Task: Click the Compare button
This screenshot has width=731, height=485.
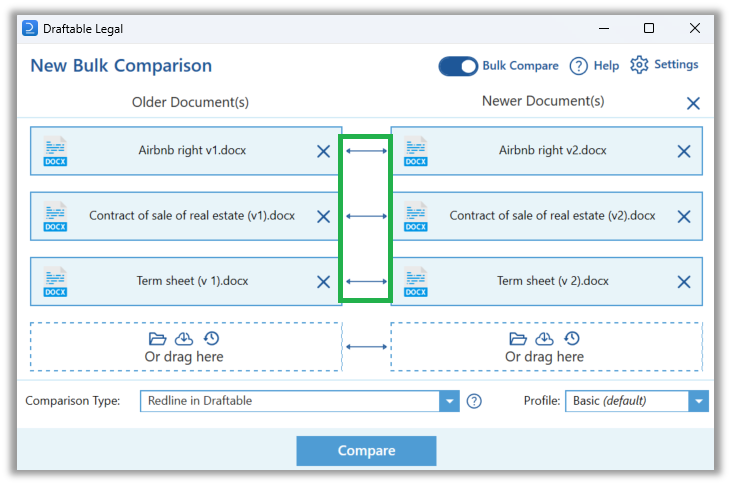Action: click(x=366, y=451)
